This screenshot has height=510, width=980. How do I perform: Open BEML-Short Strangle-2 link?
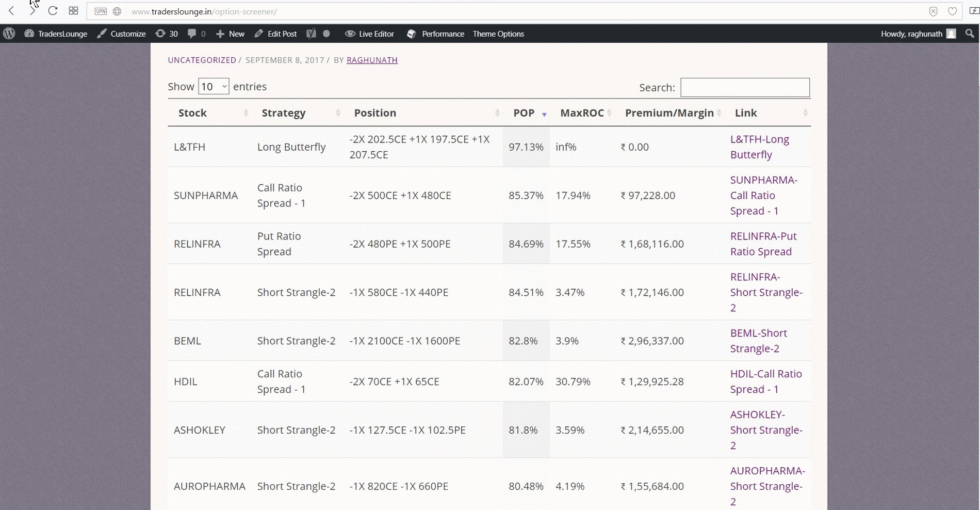(x=758, y=341)
